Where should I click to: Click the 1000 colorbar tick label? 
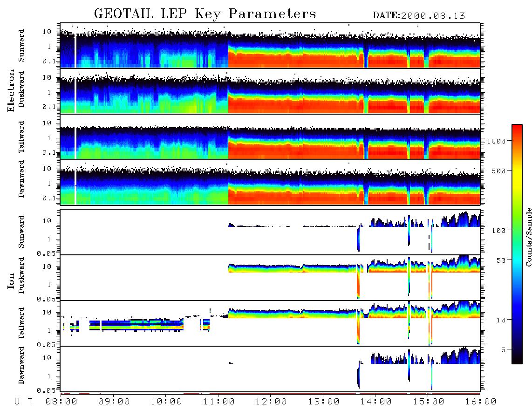[x=497, y=141]
